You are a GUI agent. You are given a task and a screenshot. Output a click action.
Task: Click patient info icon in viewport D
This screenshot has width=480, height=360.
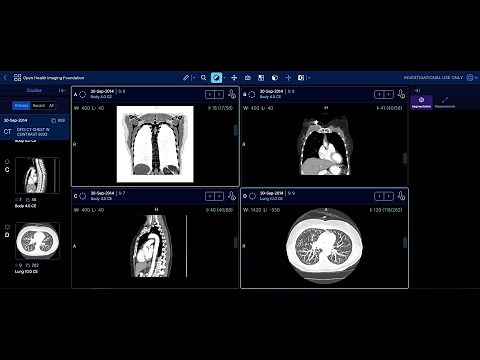[x=401, y=196]
